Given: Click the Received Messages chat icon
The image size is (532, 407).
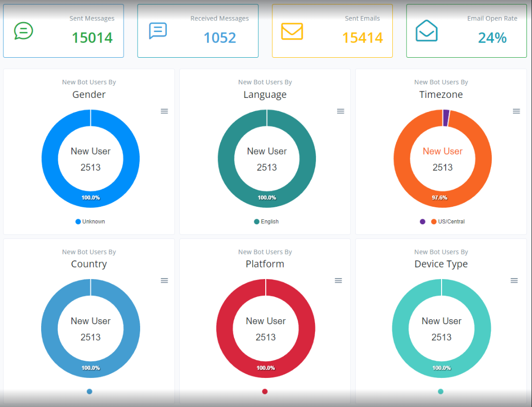Looking at the screenshot, I should pos(158,31).
